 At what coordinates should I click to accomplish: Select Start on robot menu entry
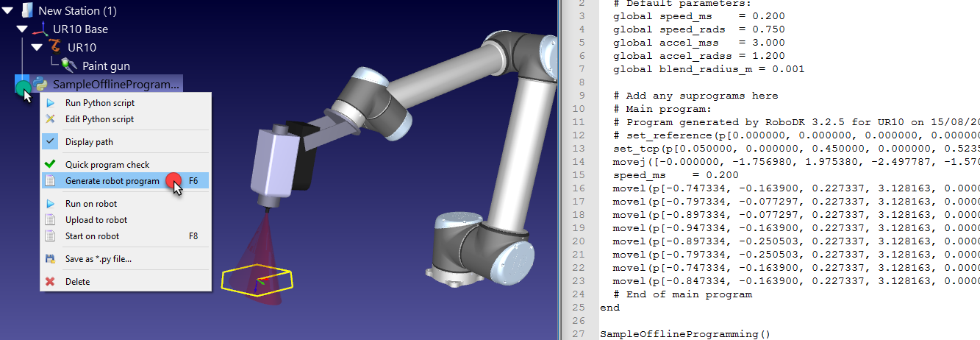pos(92,236)
